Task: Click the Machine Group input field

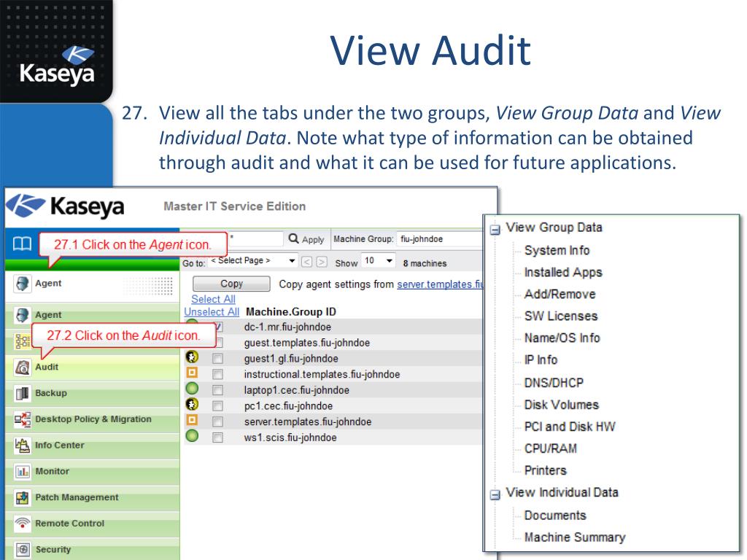Action: pyautogui.click(x=440, y=239)
